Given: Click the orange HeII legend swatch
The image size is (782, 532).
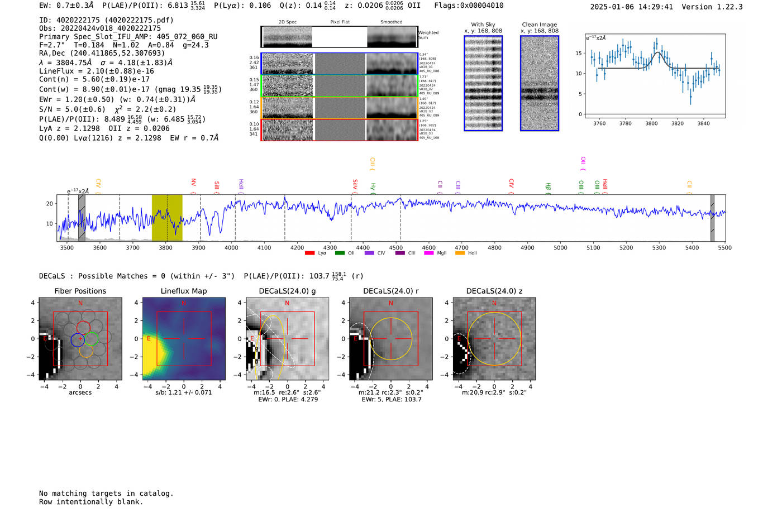Looking at the screenshot, I should (x=460, y=253).
